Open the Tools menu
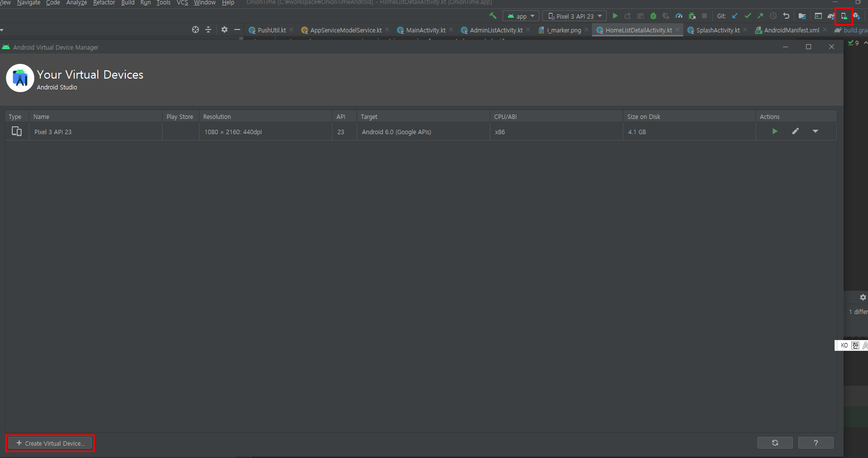This screenshot has height=458, width=868. pyautogui.click(x=164, y=3)
